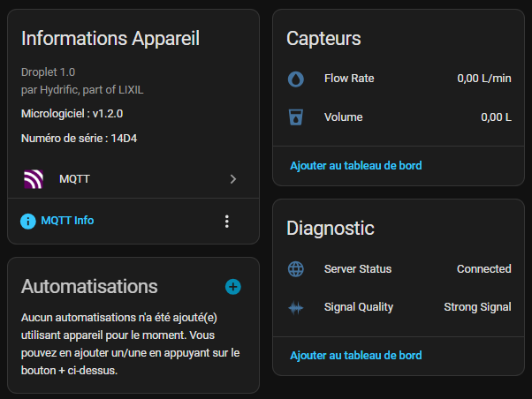
Task: Open the MQTT Info link
Action: point(67,221)
